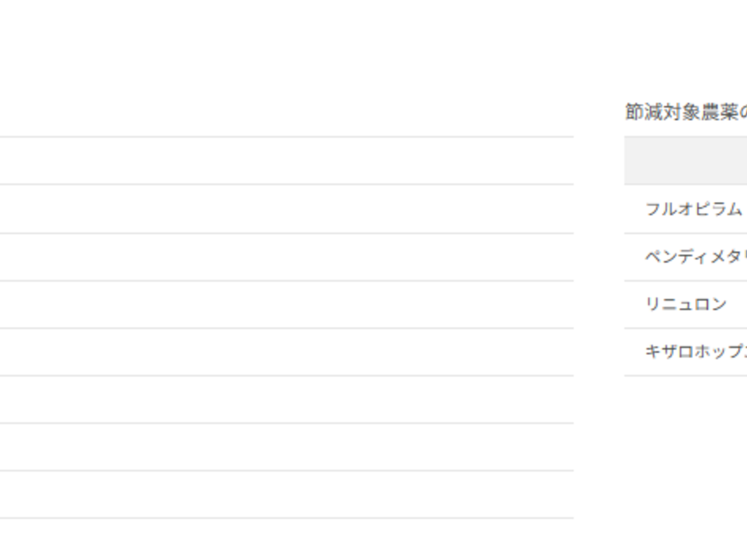This screenshot has height=560, width=747.
Task: Select the sixth empty row of left table
Action: 285,400
